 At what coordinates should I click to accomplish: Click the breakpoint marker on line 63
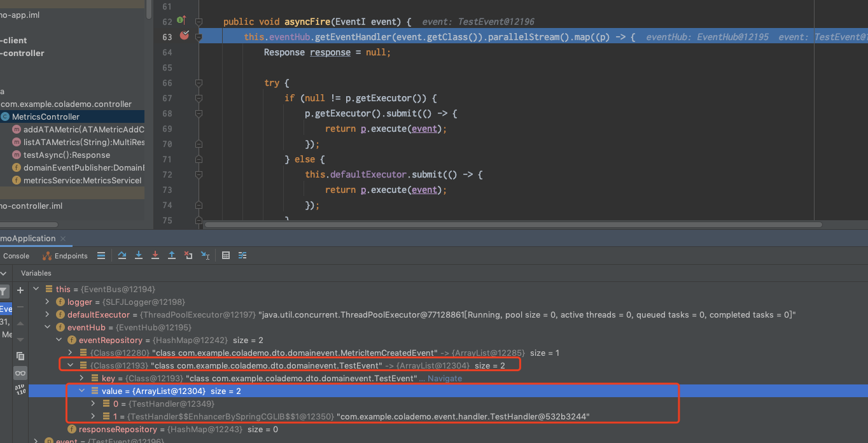pyautogui.click(x=184, y=36)
